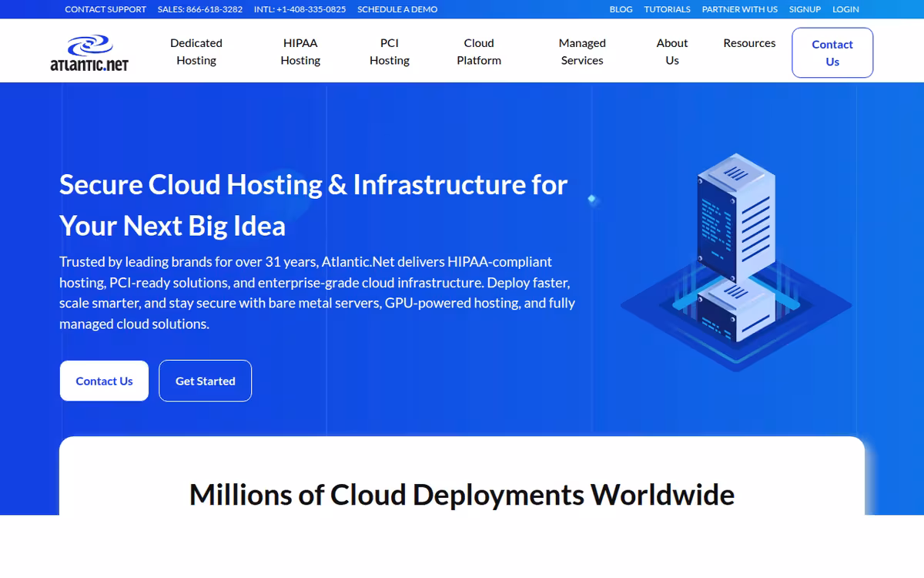Open the About Us menu
Image resolution: width=924 pixels, height=578 pixels.
point(672,52)
